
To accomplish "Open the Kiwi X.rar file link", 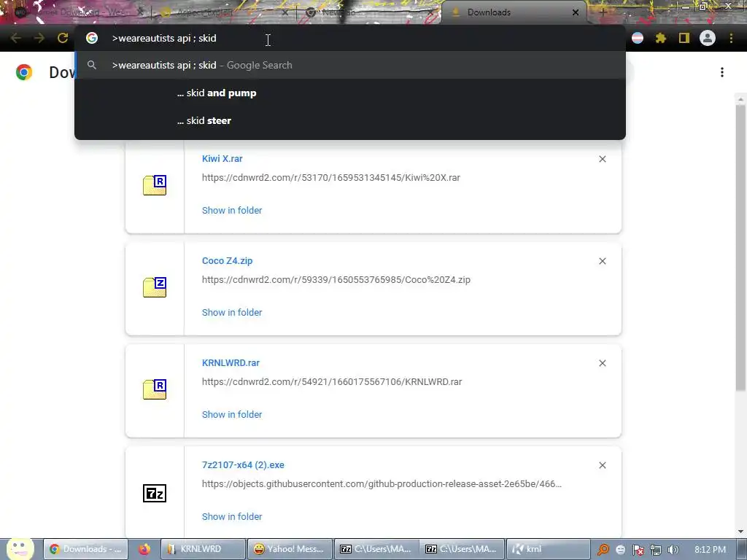I will pos(222,158).
